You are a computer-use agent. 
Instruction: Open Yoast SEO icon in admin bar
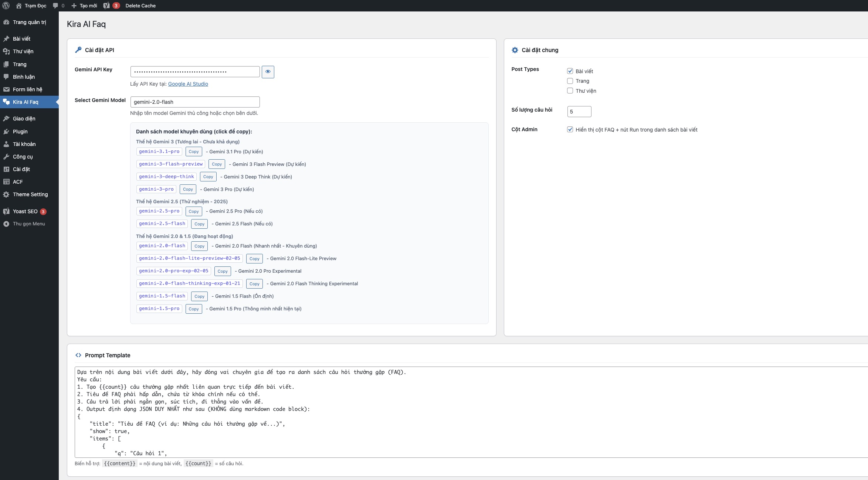(x=107, y=6)
